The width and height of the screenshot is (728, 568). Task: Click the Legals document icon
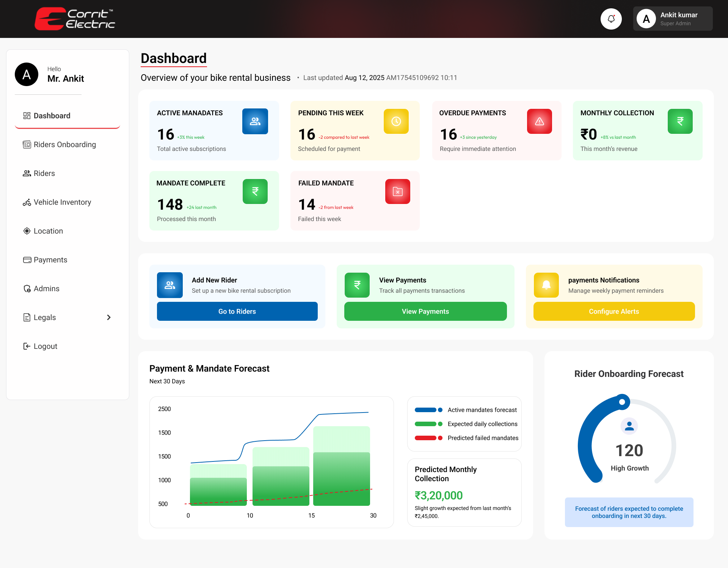(27, 317)
